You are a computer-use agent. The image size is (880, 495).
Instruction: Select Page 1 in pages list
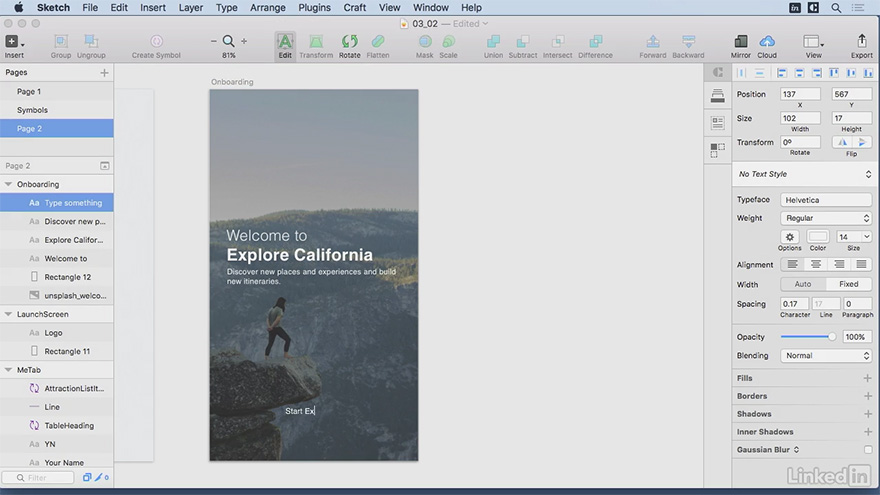point(57,91)
